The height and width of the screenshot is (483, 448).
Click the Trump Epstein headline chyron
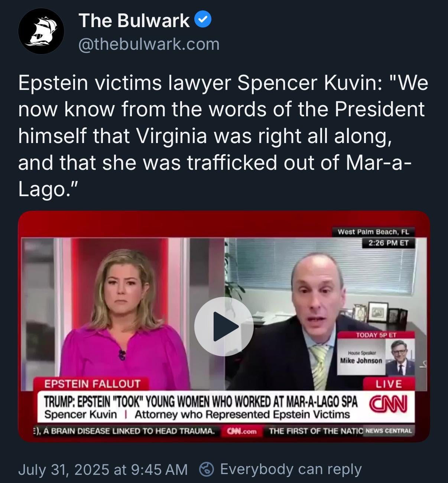(201, 401)
